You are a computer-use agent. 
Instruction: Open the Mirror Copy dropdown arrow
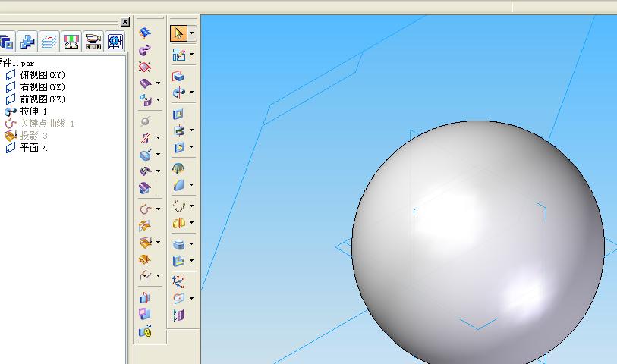(x=192, y=222)
